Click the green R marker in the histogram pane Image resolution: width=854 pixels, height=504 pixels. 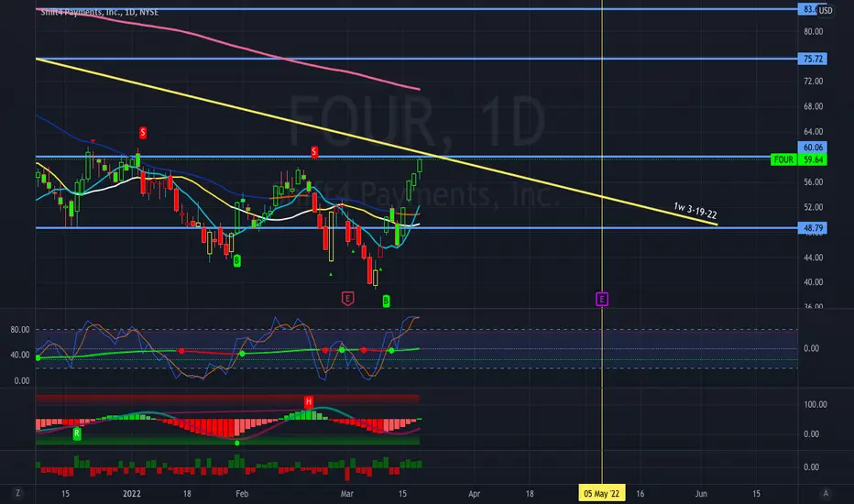coord(77,433)
